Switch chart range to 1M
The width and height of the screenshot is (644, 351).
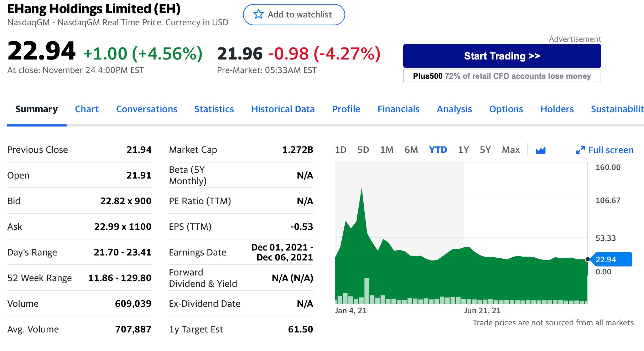pos(386,150)
